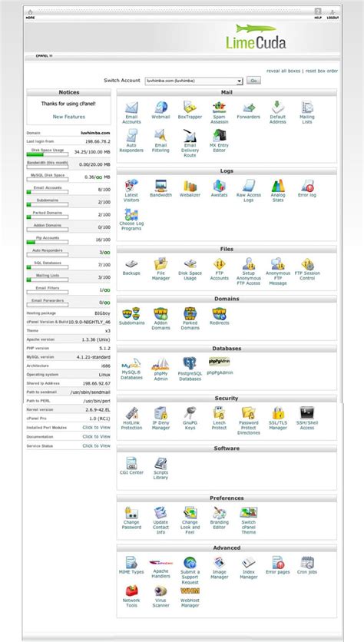Click the Ftp Accounts usage bar
Screen dimensions: 364x642
tap(48, 242)
